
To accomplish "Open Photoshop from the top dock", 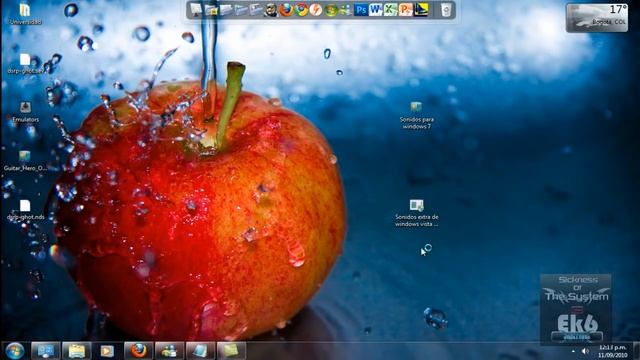I will click(360, 10).
